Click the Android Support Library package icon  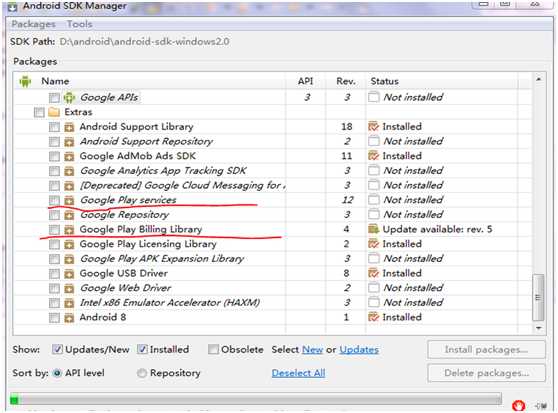[69, 127]
